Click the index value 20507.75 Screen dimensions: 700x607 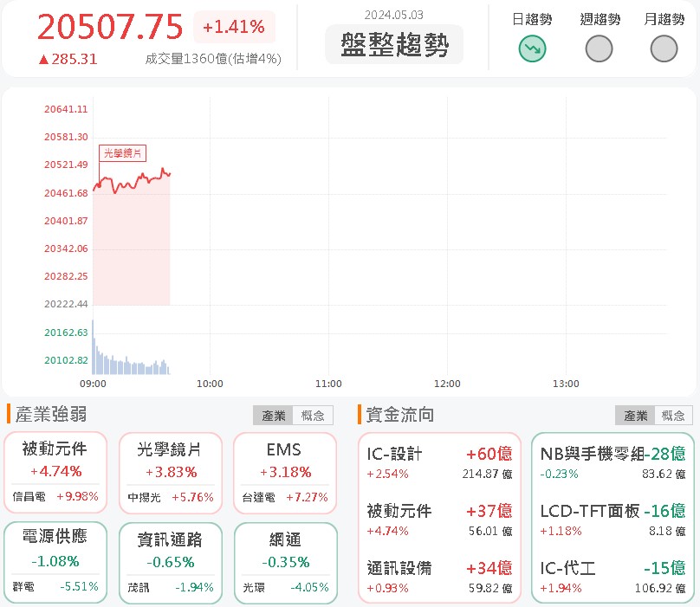pos(110,27)
